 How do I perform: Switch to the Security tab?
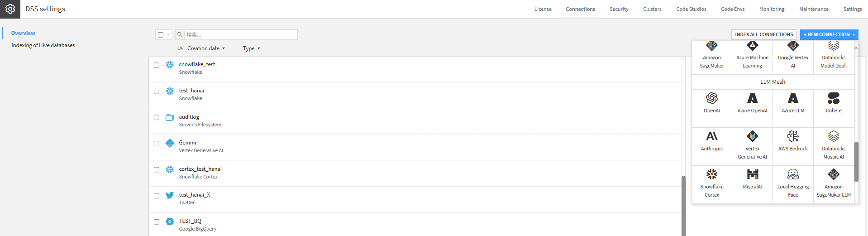click(x=619, y=9)
